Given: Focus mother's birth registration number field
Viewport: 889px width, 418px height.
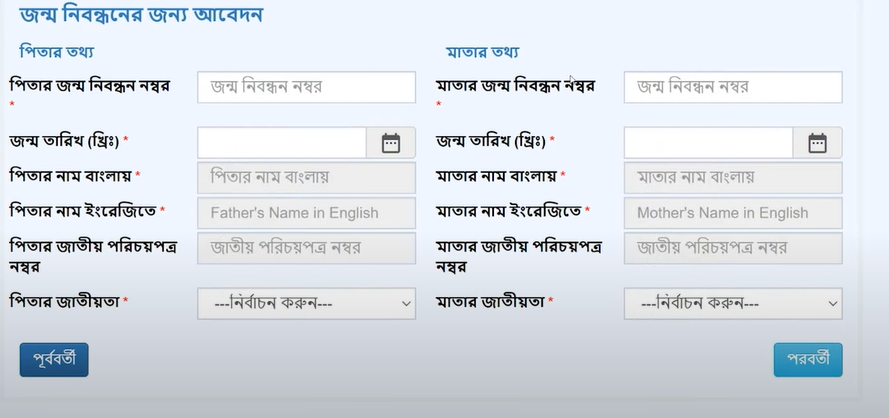Looking at the screenshot, I should [x=733, y=87].
